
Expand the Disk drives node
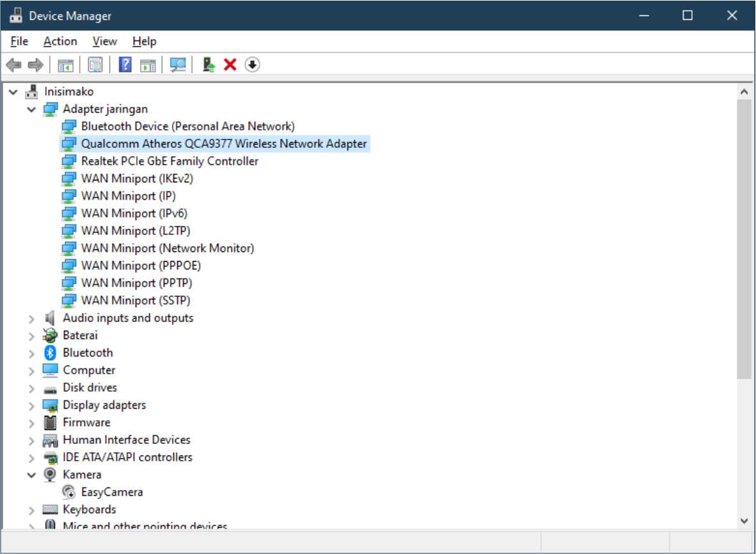point(32,388)
